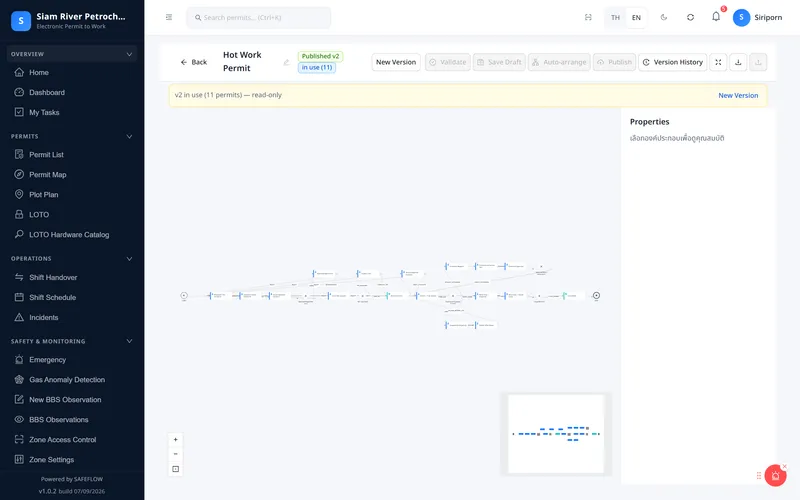Switch language to TH
The width and height of the screenshot is (800, 500).
[x=615, y=17]
